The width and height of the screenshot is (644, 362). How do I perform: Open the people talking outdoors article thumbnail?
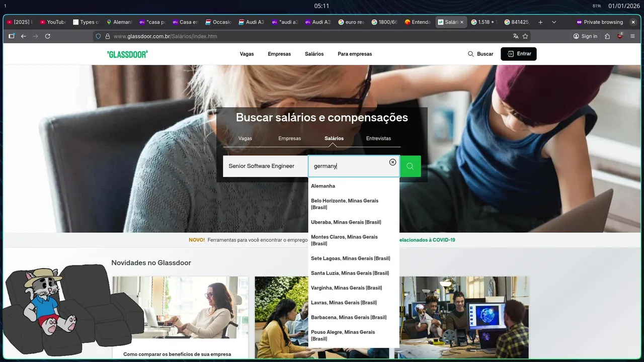(x=282, y=317)
